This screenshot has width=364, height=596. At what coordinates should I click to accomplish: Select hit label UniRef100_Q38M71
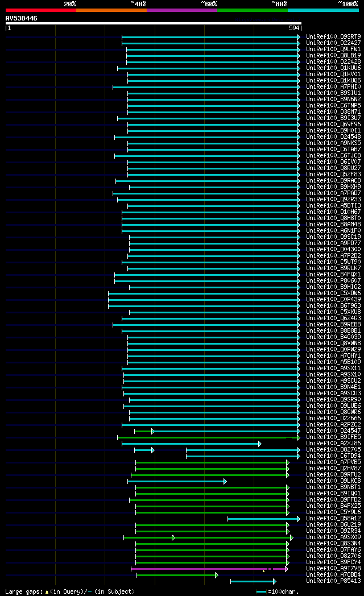334,111
